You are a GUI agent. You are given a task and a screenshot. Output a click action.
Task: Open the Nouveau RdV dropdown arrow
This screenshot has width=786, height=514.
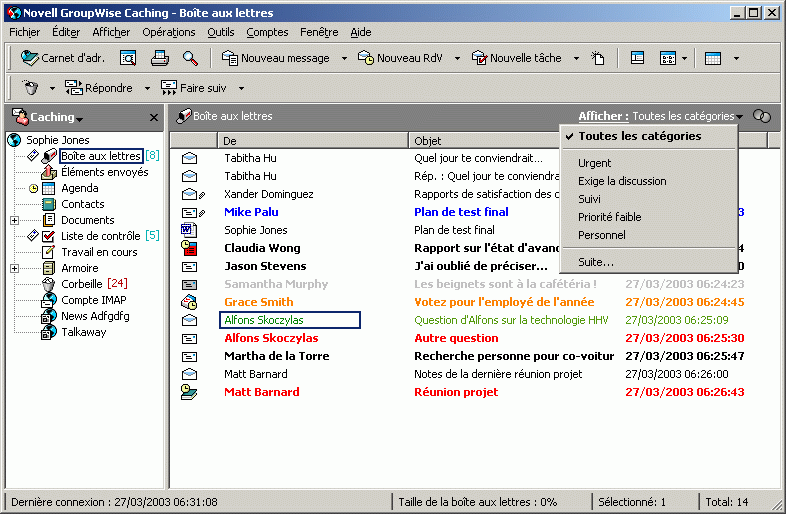coord(457,58)
